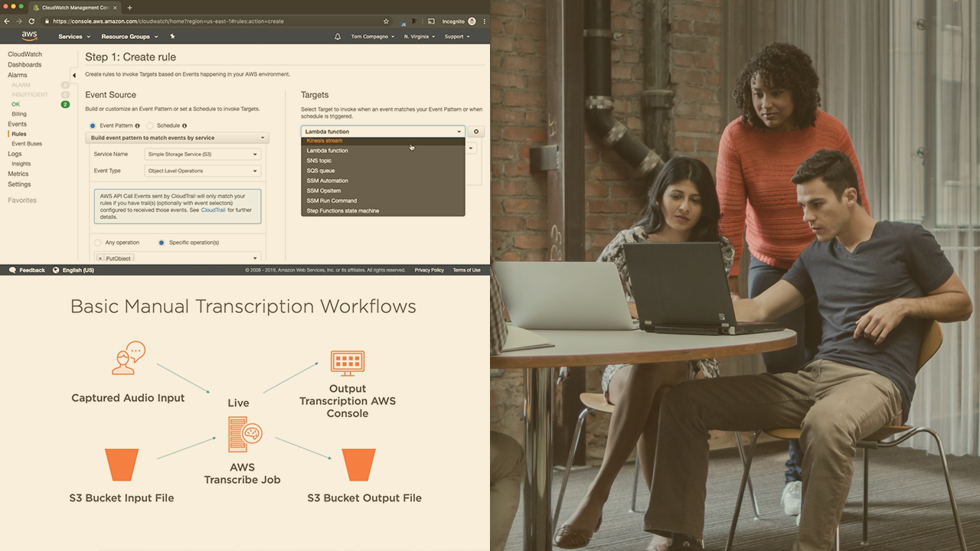Open Billing alarms in sidebar
The height and width of the screenshot is (551, 980).
tap(19, 114)
